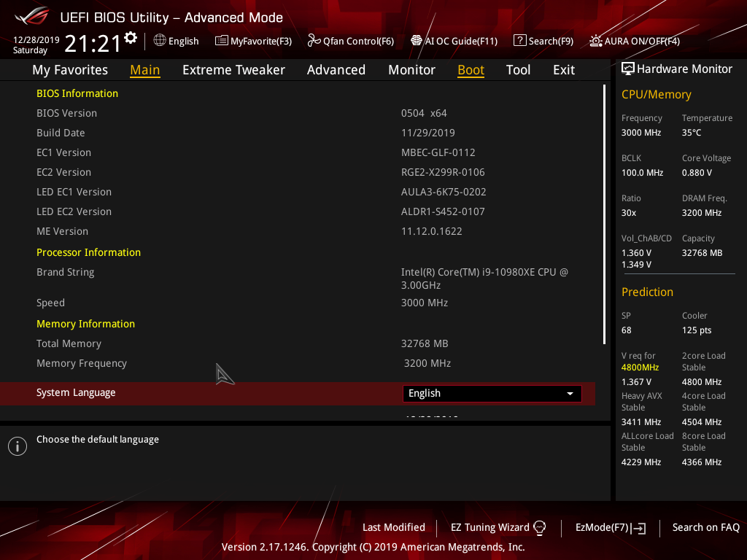The width and height of the screenshot is (747, 560).
Task: Open date/time settings gear icon
Action: pos(131,38)
